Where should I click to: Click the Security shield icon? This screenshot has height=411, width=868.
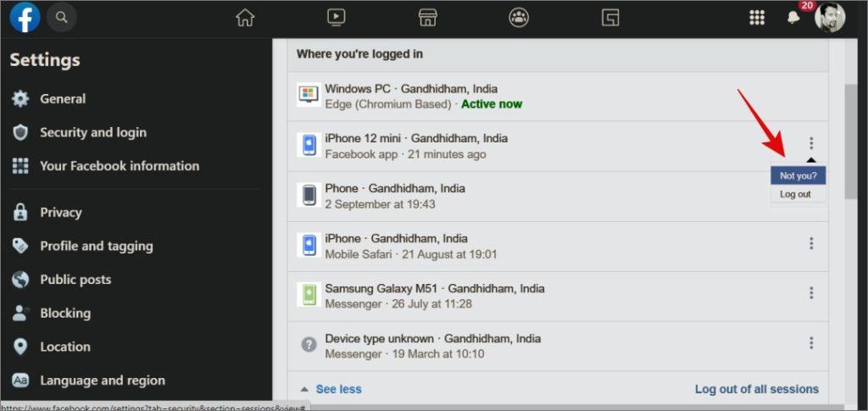point(20,133)
